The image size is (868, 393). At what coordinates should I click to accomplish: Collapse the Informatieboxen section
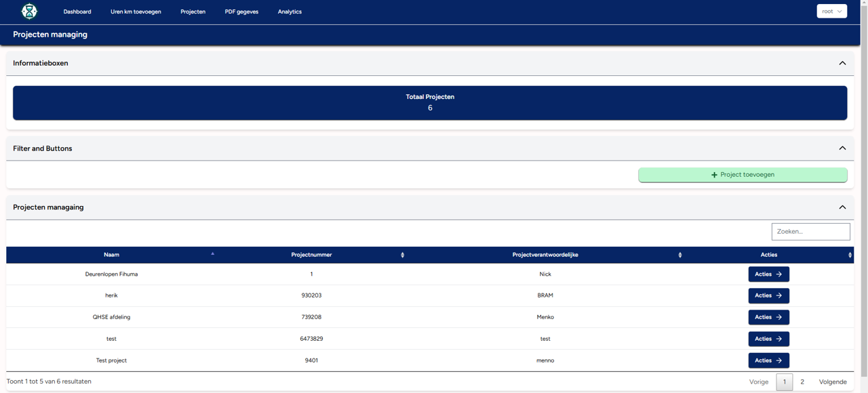point(842,63)
